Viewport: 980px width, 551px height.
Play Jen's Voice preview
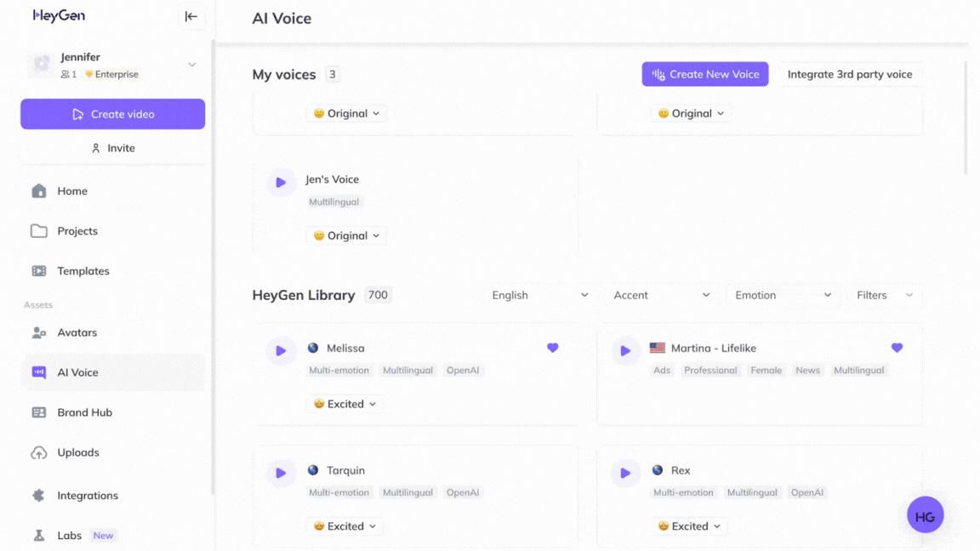tap(282, 183)
